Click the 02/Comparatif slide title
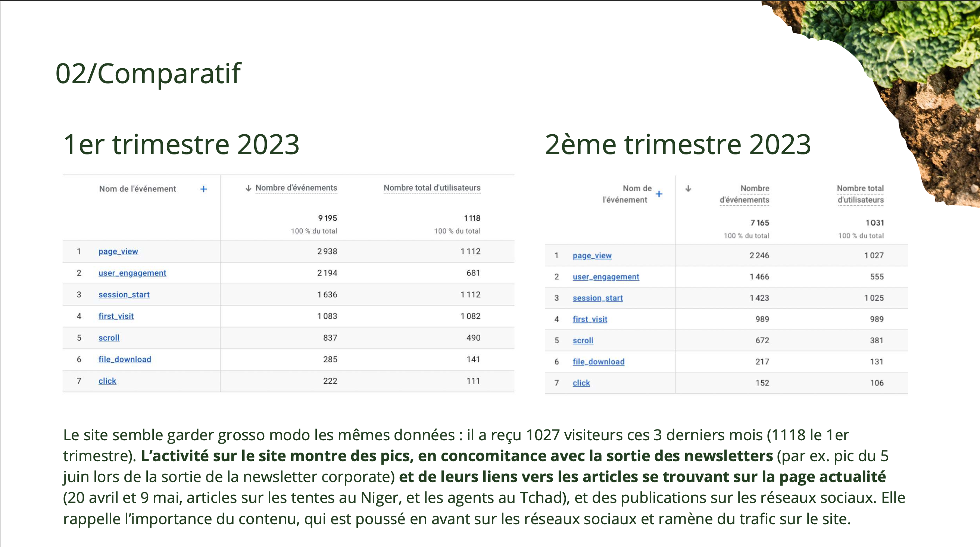Screen dimensions: 980x547 148,74
